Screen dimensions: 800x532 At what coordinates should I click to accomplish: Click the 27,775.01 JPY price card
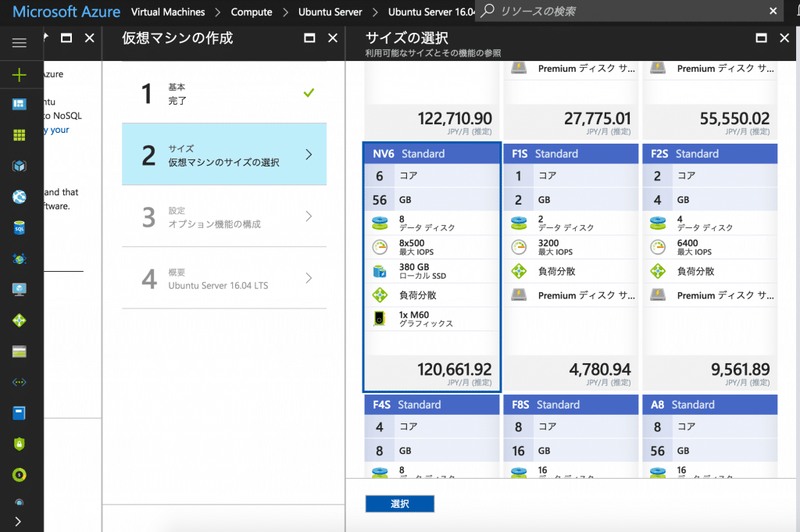[570, 123]
